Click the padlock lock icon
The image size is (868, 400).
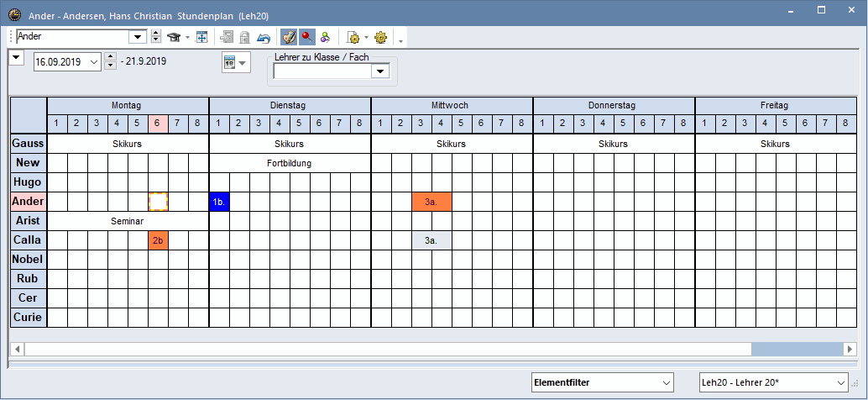tap(245, 37)
